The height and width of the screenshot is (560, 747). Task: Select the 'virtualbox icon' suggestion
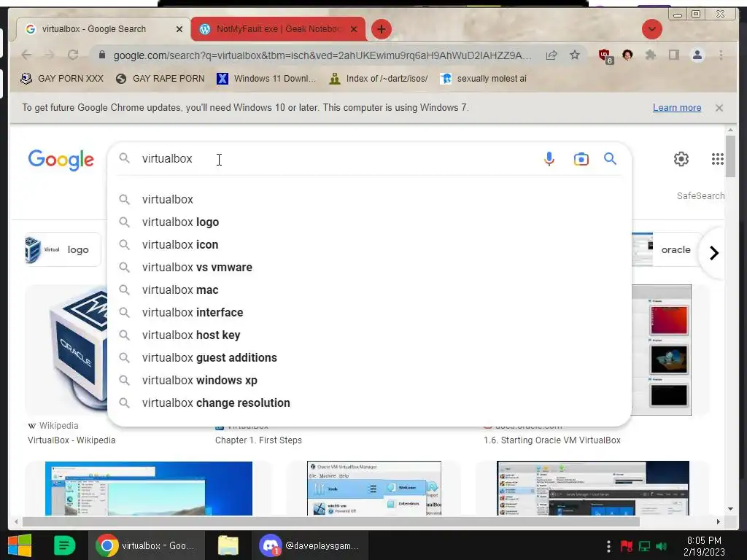[x=369, y=244]
